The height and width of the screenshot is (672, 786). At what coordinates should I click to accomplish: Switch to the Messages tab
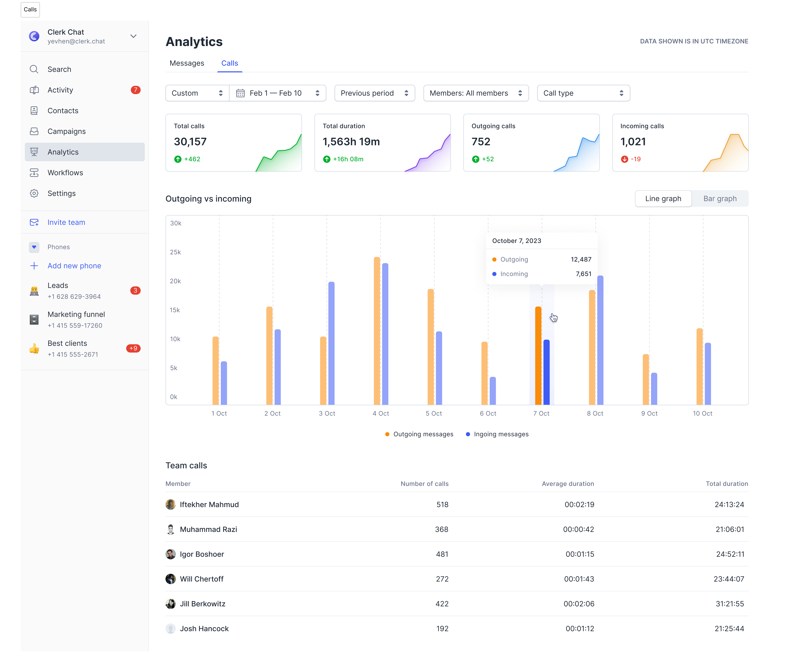pyautogui.click(x=187, y=63)
